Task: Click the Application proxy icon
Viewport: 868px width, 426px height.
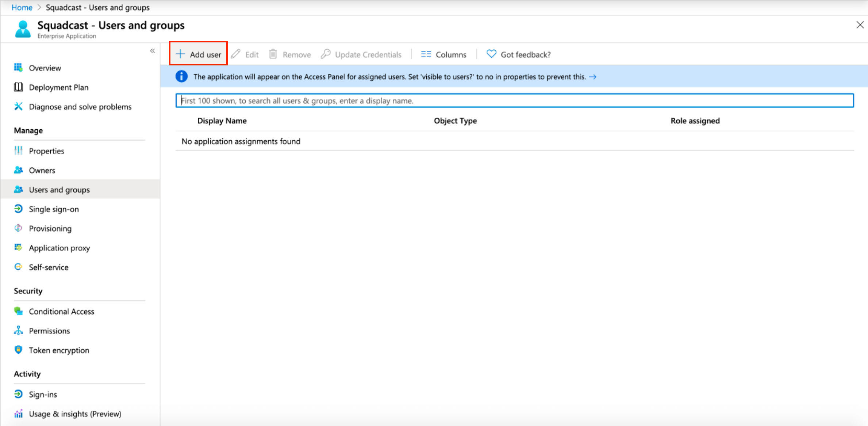Action: (x=18, y=247)
